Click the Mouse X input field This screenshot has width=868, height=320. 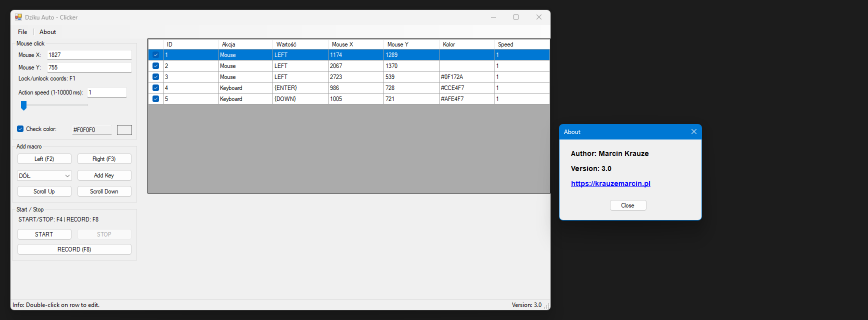(89, 55)
